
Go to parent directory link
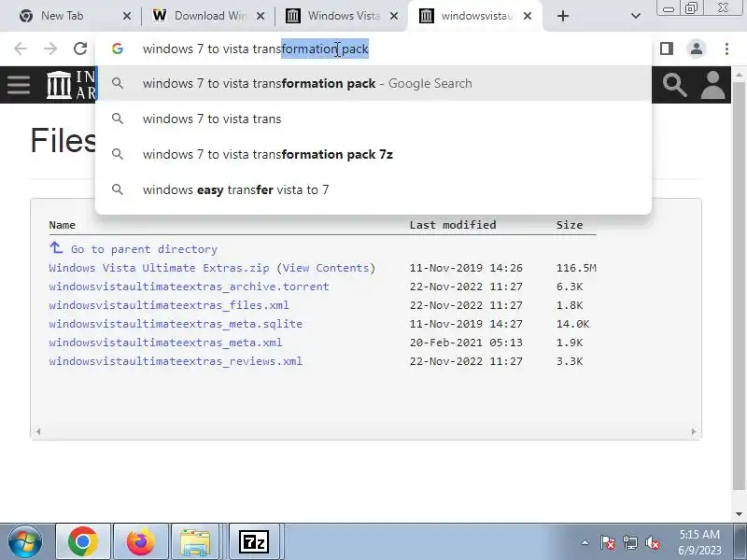(144, 249)
